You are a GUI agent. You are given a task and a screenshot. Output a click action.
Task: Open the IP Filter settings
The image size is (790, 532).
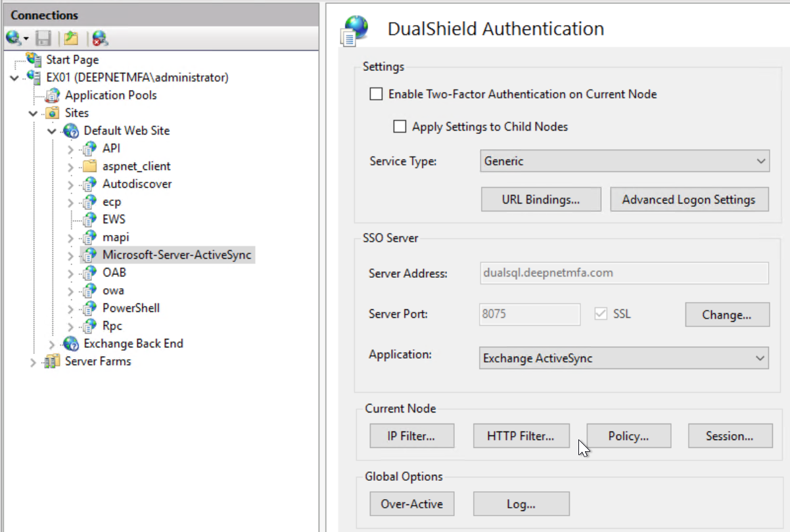(411, 436)
